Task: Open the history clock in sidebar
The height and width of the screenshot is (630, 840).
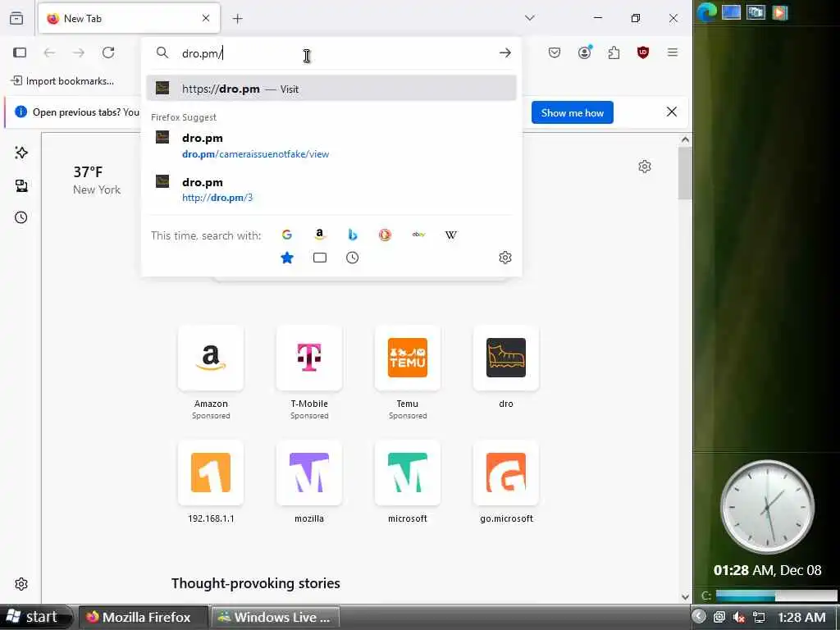Action: coord(21,217)
